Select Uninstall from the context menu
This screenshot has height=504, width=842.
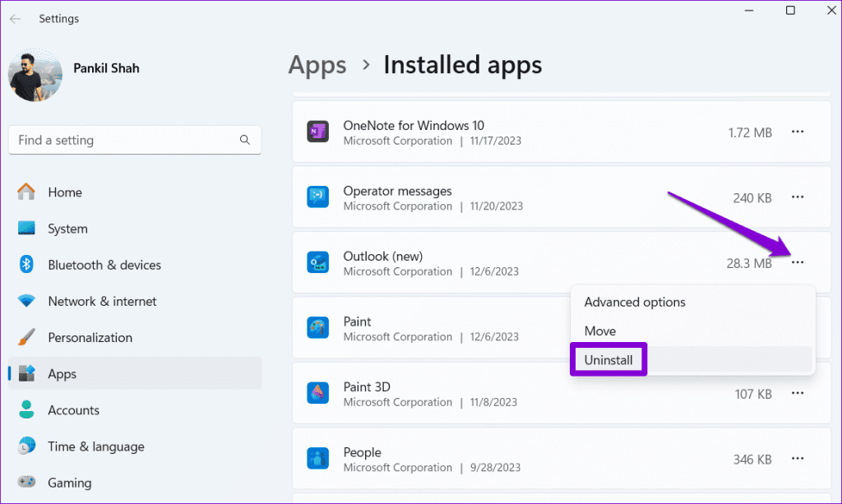tap(608, 359)
